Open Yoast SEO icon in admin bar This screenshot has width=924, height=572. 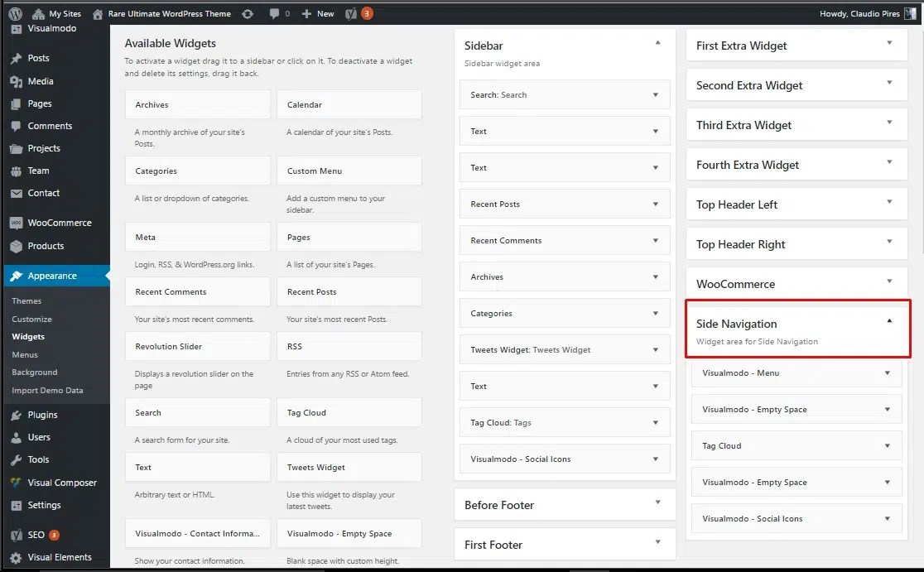tap(351, 13)
